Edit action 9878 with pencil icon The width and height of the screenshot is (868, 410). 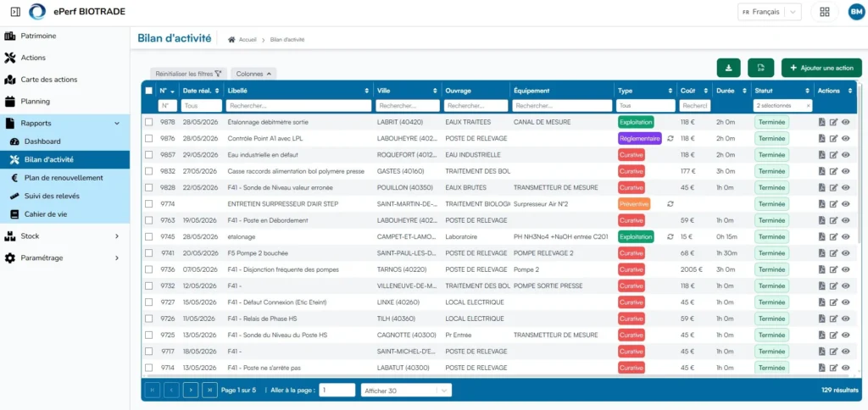(x=834, y=122)
